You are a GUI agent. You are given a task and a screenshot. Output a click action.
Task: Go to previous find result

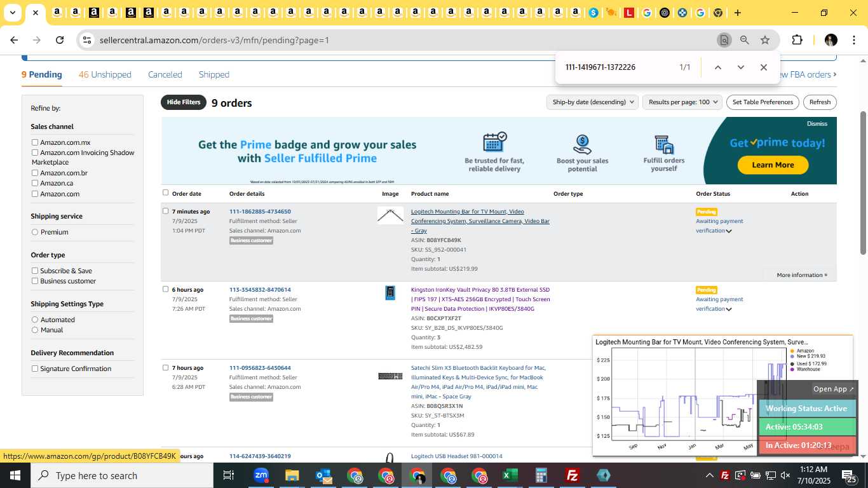point(717,67)
